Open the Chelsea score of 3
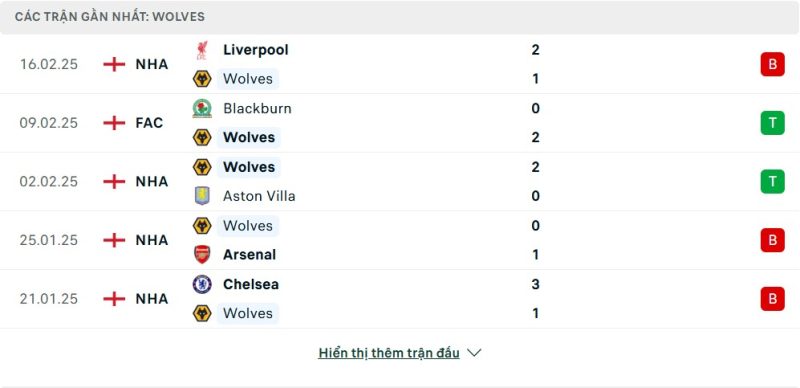The height and width of the screenshot is (388, 800). pos(535,284)
